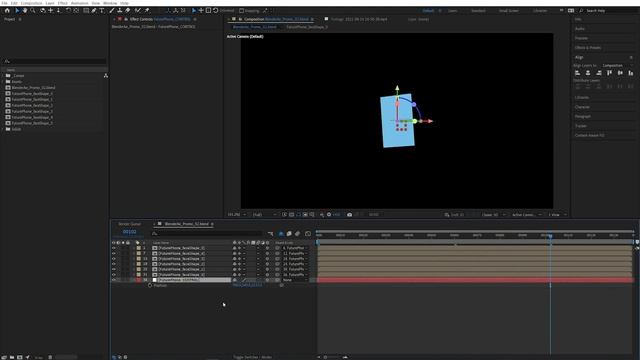Click the snapshot camera icon in viewer

click(349, 215)
